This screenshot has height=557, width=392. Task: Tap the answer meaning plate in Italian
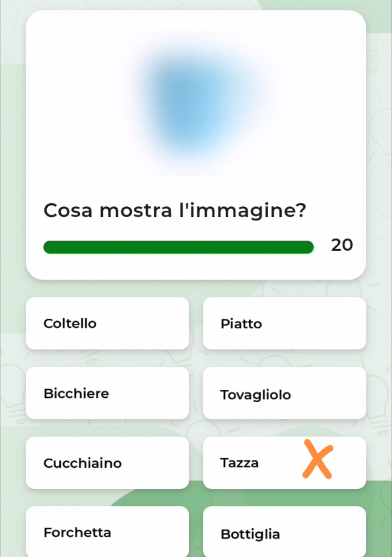click(284, 323)
